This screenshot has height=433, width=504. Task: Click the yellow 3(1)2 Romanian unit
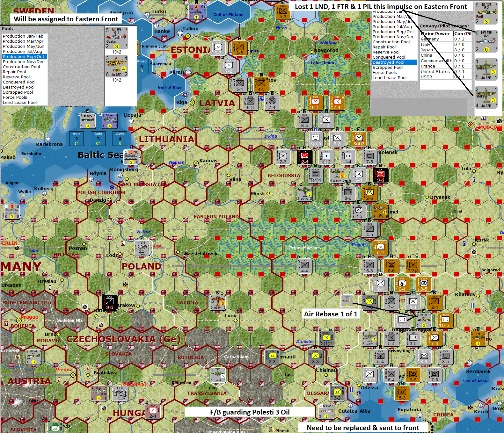click(326, 339)
